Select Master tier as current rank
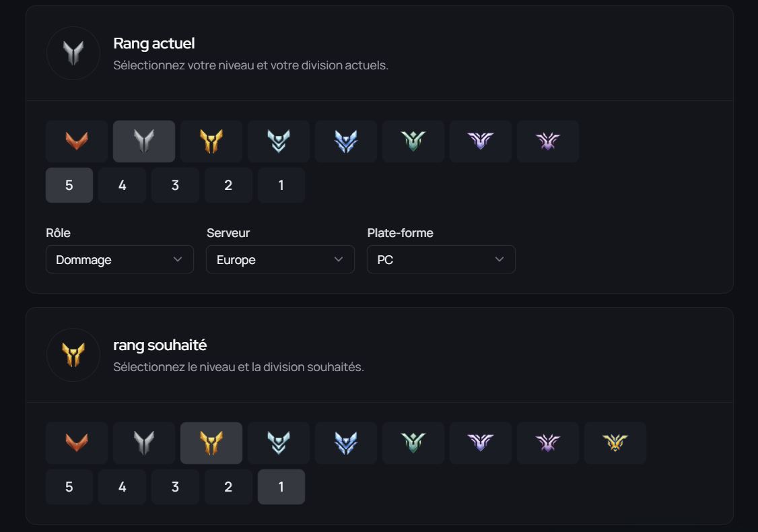This screenshot has height=532, width=758. [413, 141]
